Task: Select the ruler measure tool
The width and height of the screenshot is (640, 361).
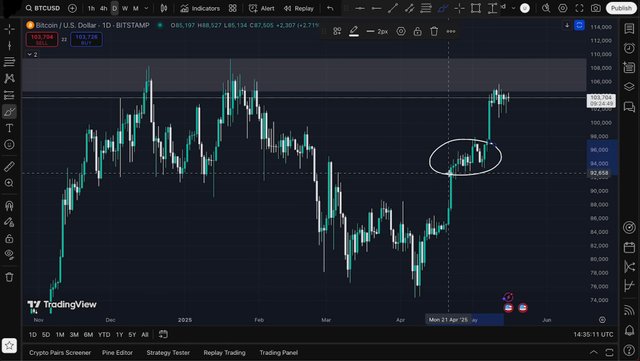Action: point(9,166)
